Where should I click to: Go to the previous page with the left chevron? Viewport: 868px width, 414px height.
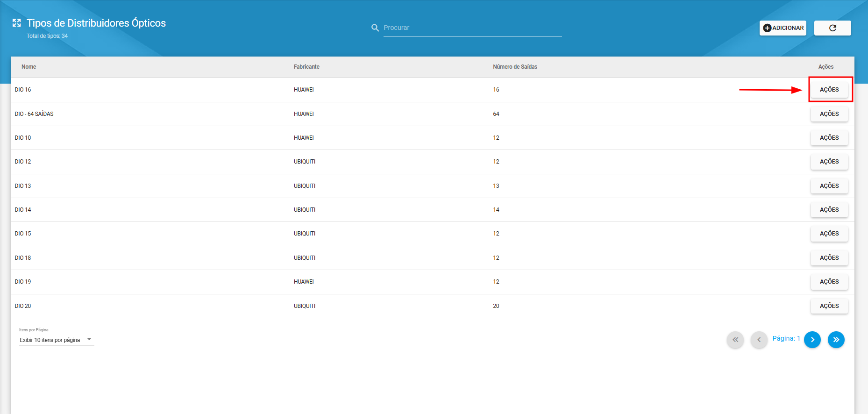pos(759,340)
